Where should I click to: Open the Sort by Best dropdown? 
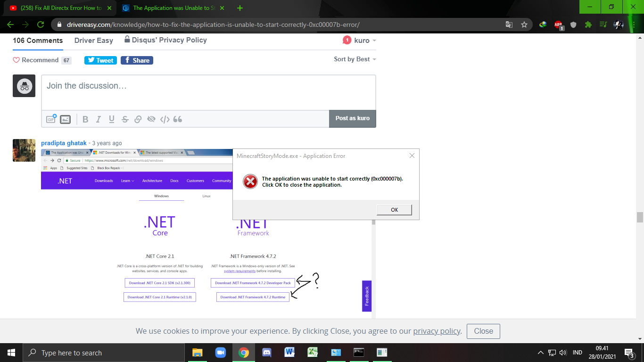(x=355, y=59)
